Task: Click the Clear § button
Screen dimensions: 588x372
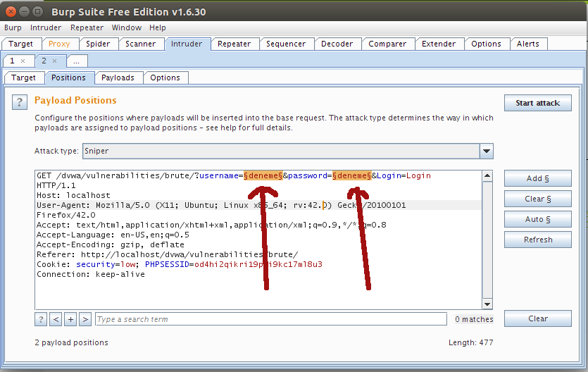Action: 538,199
